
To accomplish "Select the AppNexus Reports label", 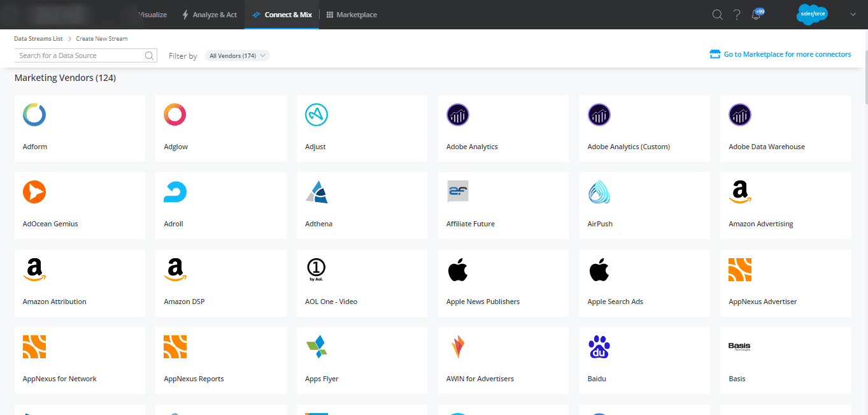I will (194, 379).
